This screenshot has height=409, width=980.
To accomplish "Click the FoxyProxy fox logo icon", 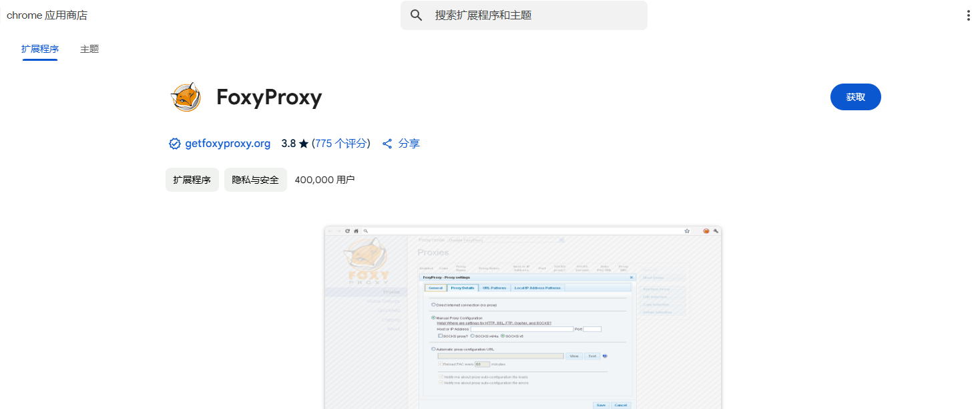I will point(184,96).
